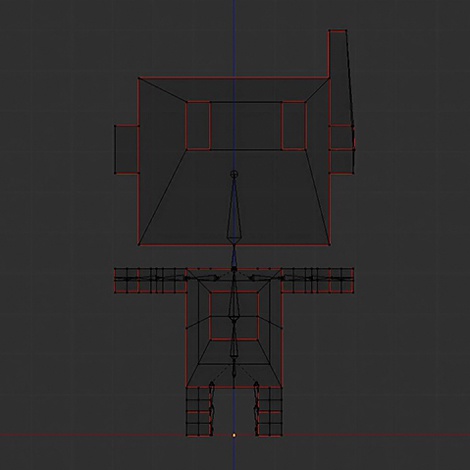Click the left eye rectangle of the head
The width and height of the screenshot is (470, 470).
click(198, 125)
